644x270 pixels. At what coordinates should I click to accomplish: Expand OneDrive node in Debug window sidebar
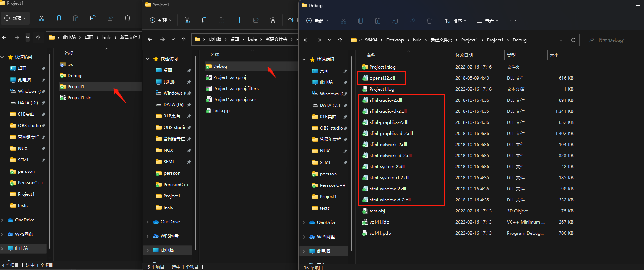(304, 222)
